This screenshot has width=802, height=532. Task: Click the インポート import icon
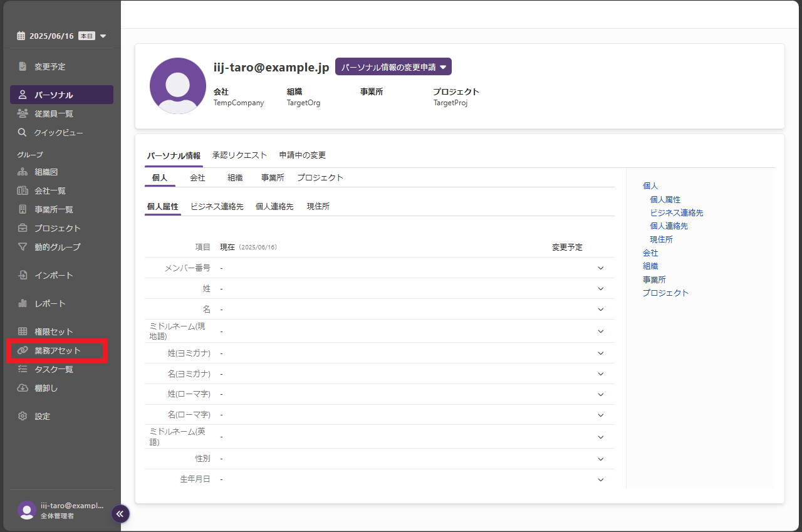point(23,275)
